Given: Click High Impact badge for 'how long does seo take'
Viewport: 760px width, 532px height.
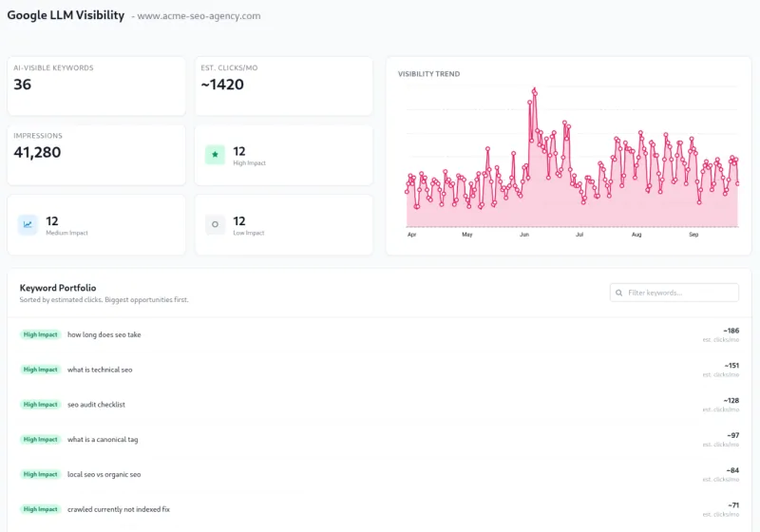Looking at the screenshot, I should pos(41,334).
